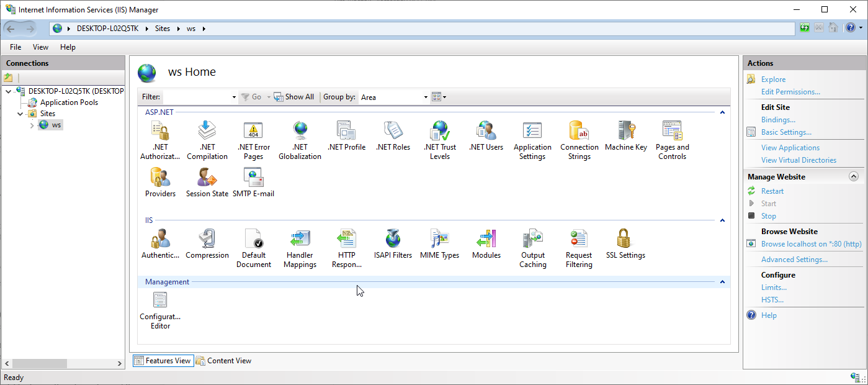868x385 pixels.
Task: Open Edit Permissions link
Action: coord(790,92)
